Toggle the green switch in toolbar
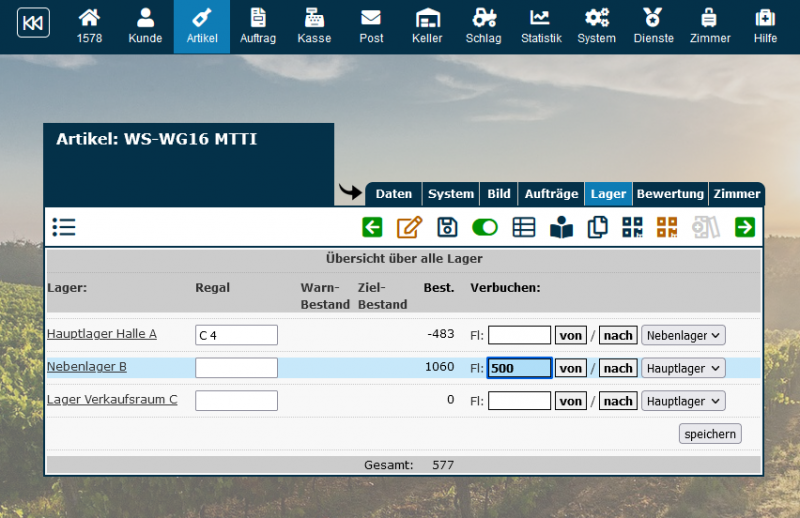This screenshot has height=518, width=800. pyautogui.click(x=485, y=227)
